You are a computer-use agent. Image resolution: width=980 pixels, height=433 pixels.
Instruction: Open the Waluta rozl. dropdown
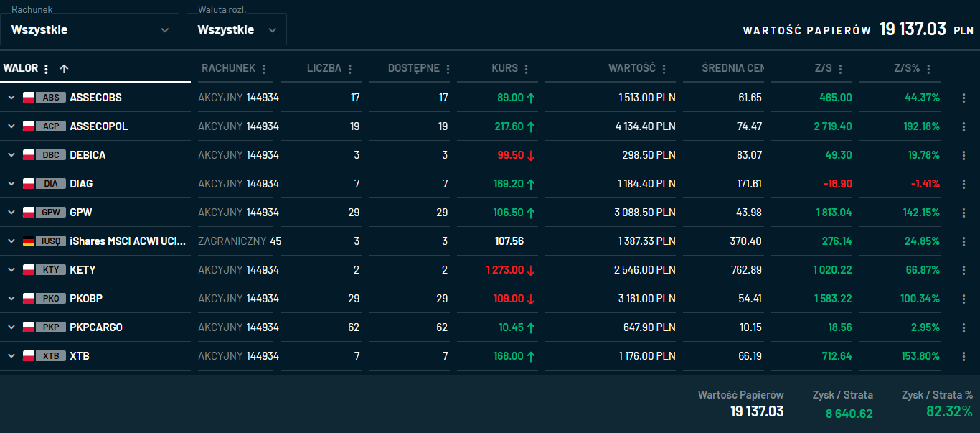pyautogui.click(x=237, y=29)
